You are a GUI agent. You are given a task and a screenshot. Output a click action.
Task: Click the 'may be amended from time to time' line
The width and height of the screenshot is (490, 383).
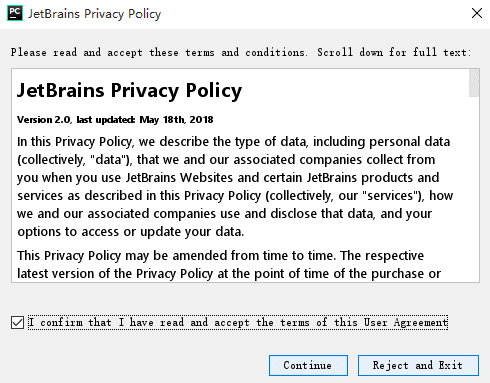[220, 256]
